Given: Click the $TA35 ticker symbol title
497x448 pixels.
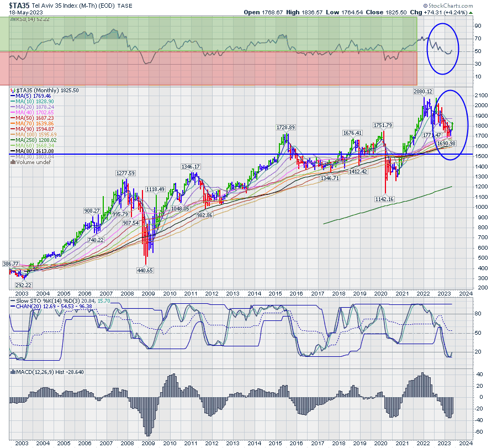Looking at the screenshot, I should coord(19,4).
